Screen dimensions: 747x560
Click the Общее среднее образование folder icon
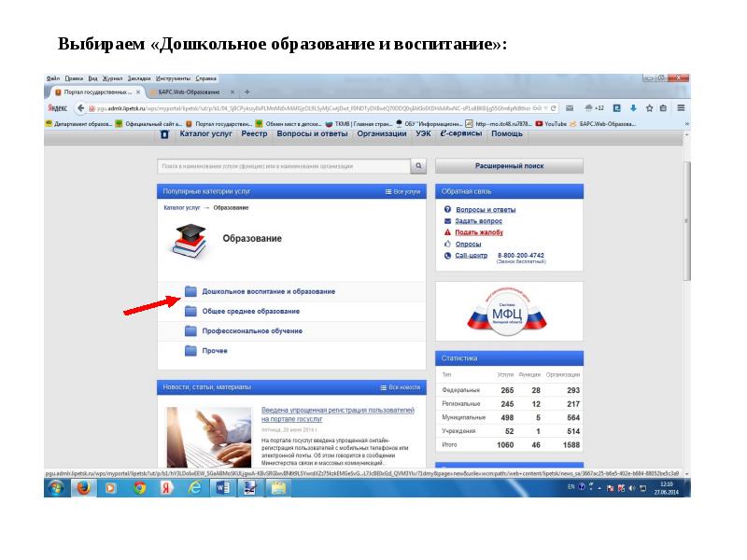click(190, 311)
